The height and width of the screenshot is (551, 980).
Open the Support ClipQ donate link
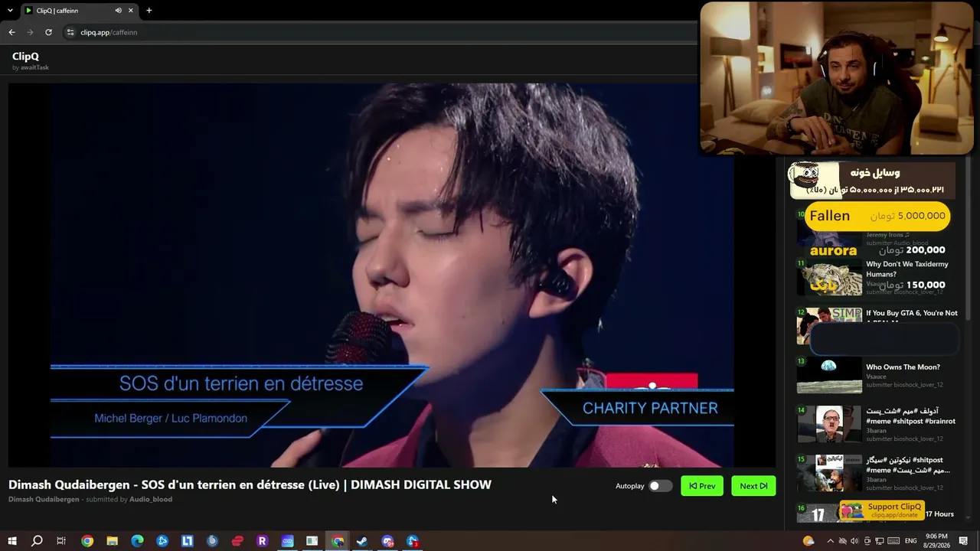point(883,510)
